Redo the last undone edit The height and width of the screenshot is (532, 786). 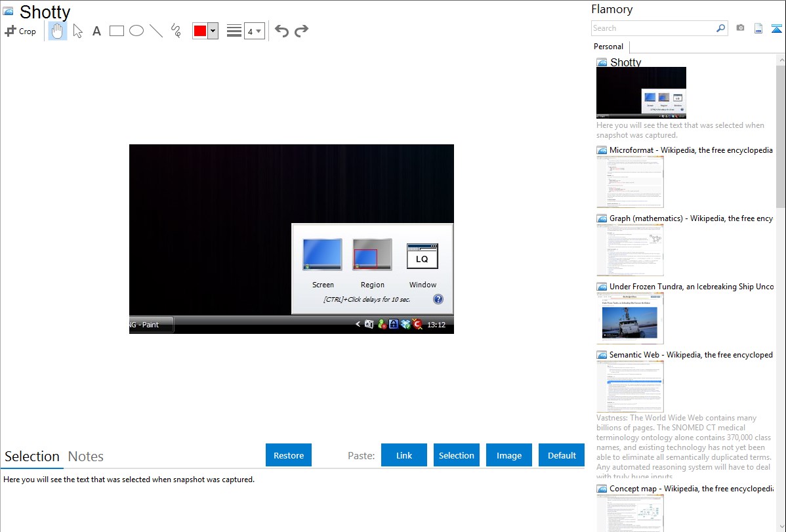pyautogui.click(x=302, y=31)
